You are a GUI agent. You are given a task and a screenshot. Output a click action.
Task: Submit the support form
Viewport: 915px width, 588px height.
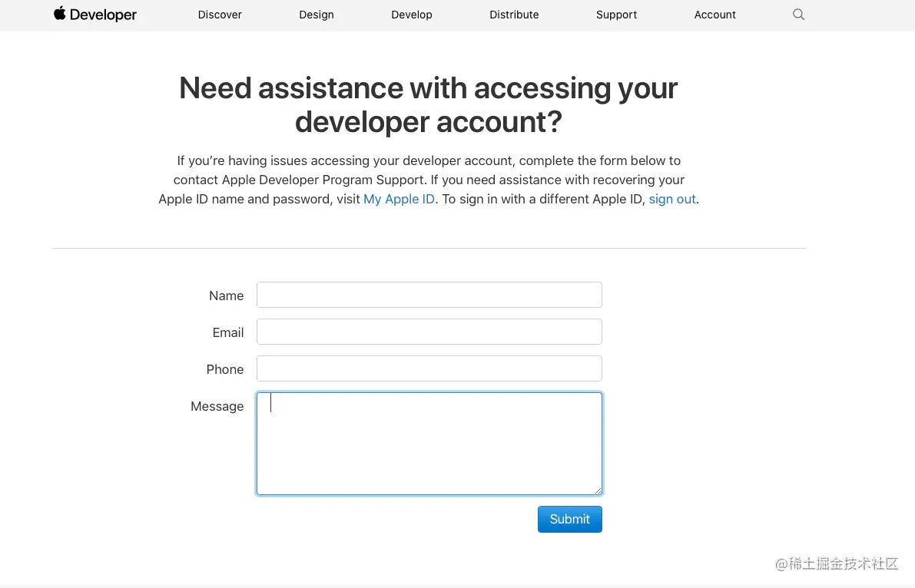tap(569, 519)
